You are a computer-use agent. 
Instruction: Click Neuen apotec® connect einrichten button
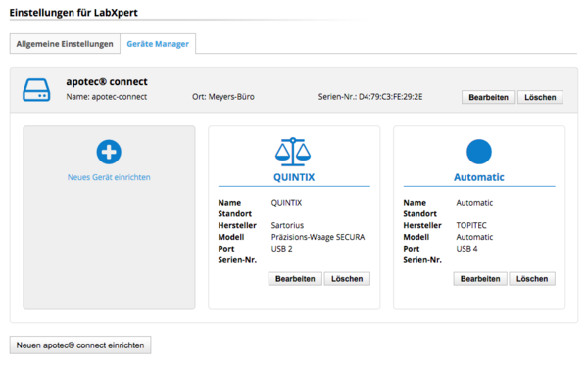(x=80, y=345)
